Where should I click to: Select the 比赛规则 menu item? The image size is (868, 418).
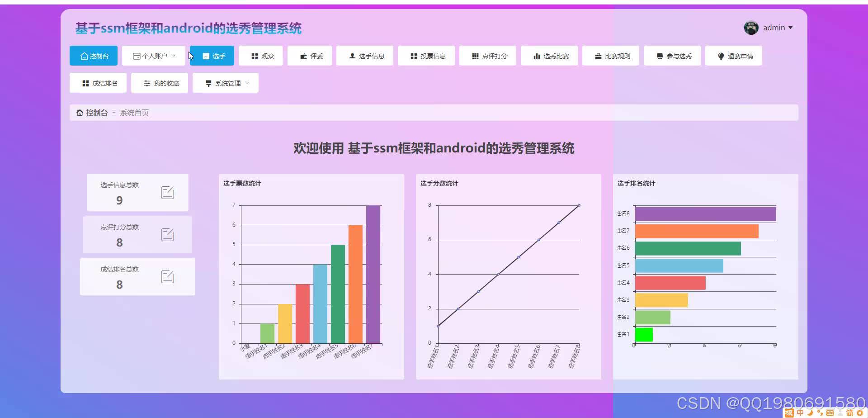pos(610,56)
